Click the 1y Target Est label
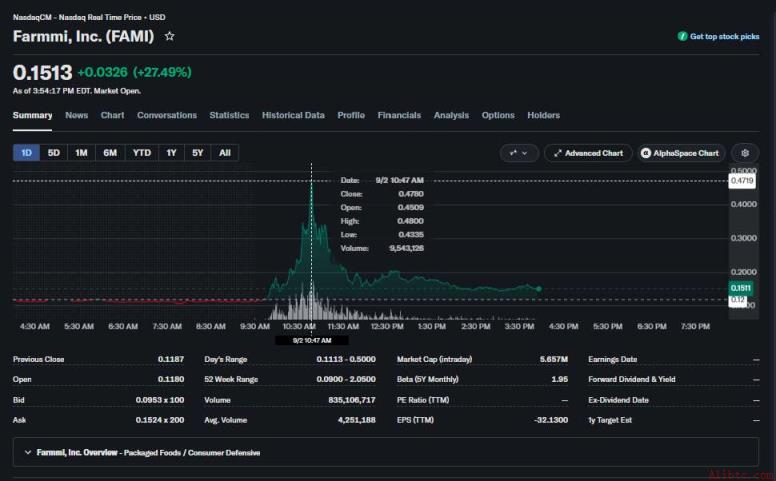The width and height of the screenshot is (776, 481). (610, 420)
